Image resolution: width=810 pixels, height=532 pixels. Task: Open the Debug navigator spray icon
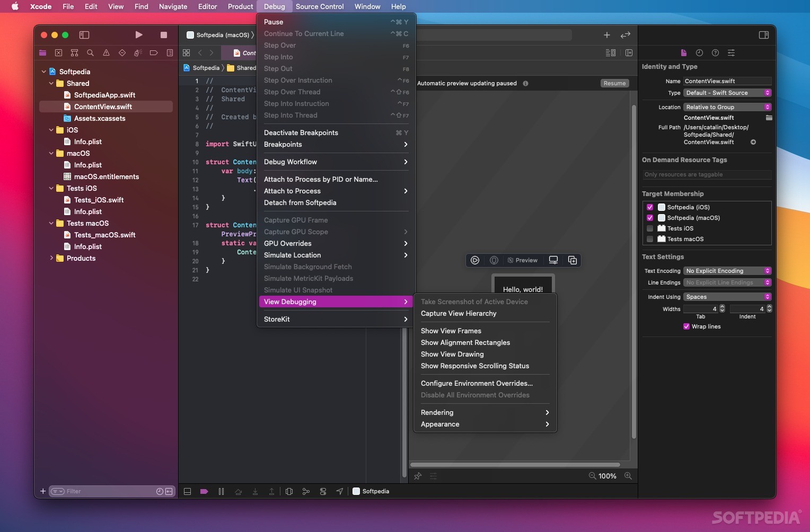coord(138,53)
